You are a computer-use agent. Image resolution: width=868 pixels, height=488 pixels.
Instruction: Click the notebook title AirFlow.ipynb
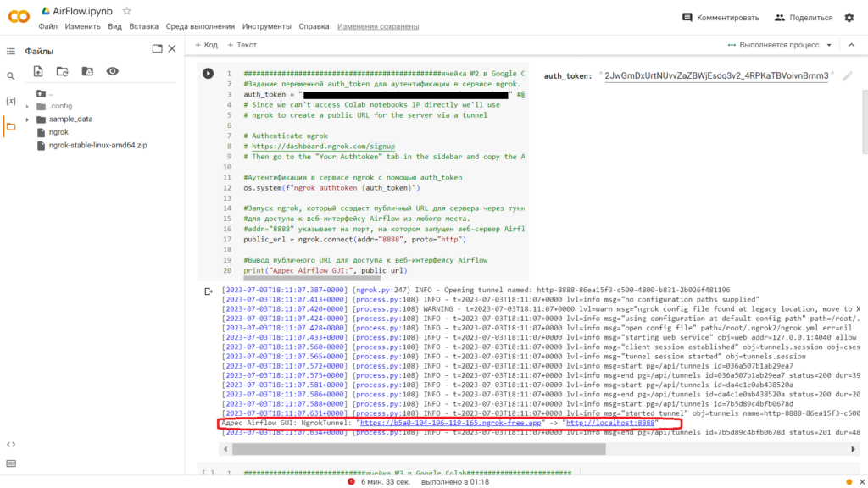point(82,11)
